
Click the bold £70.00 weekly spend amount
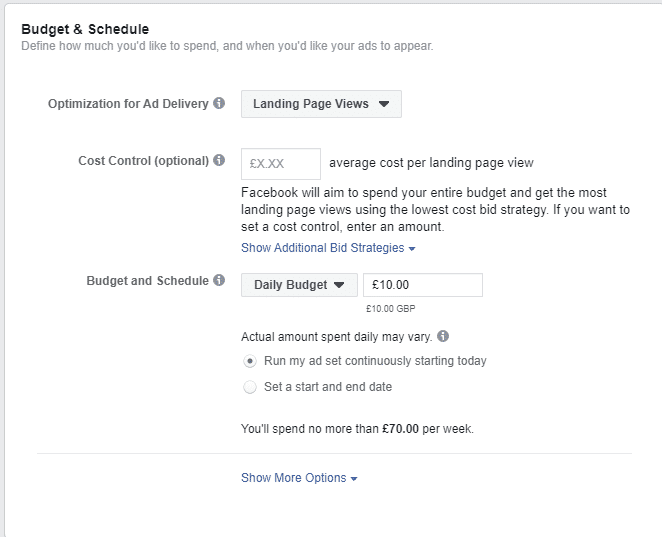[x=401, y=429]
